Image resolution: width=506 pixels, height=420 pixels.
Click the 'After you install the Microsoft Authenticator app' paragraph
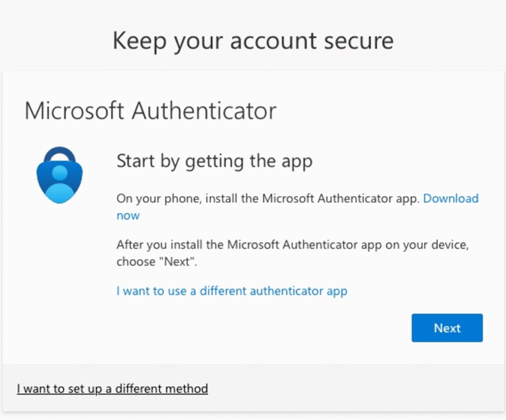pyautogui.click(x=293, y=253)
